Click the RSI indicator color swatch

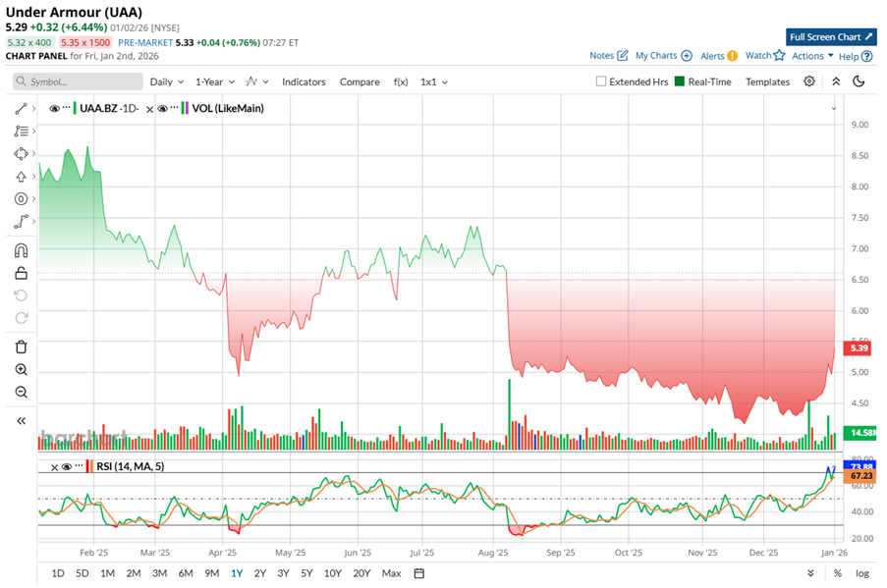[88, 466]
